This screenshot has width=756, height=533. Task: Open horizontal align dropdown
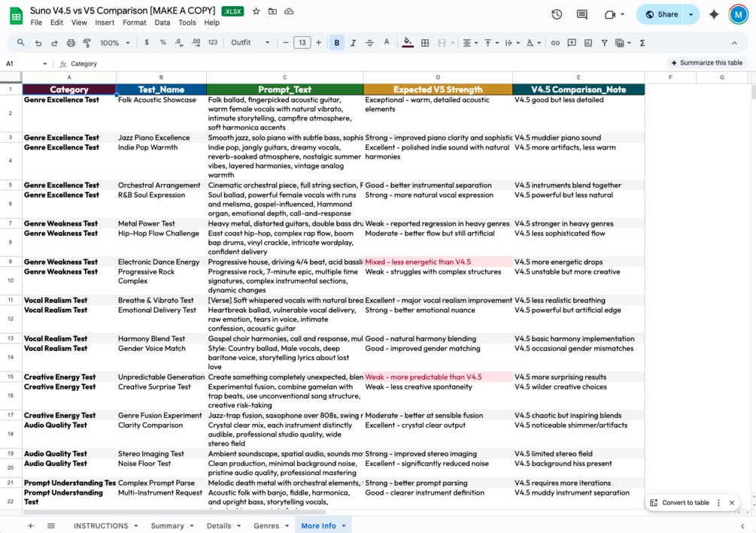pos(470,43)
